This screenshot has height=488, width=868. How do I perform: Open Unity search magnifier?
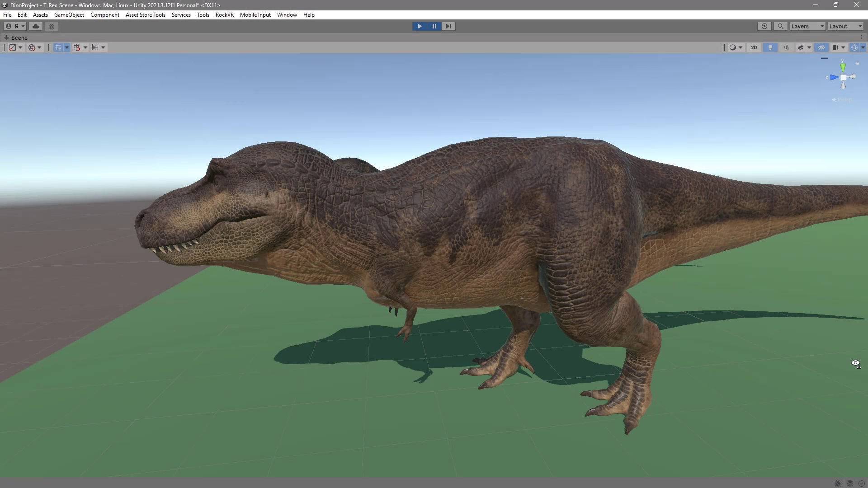780,26
